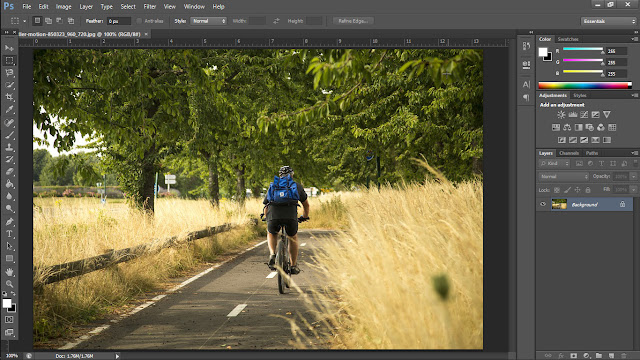
Task: Select the Blur tool
Action: point(9,196)
